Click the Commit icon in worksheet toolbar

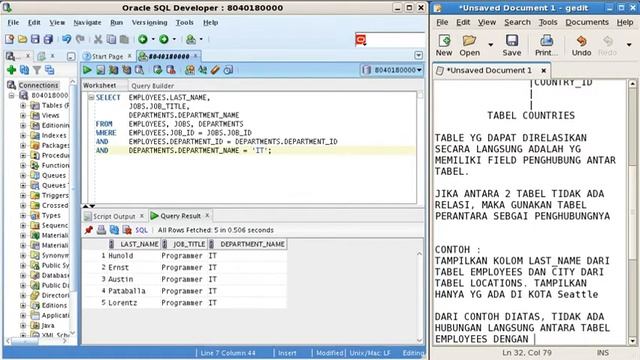coord(158,70)
